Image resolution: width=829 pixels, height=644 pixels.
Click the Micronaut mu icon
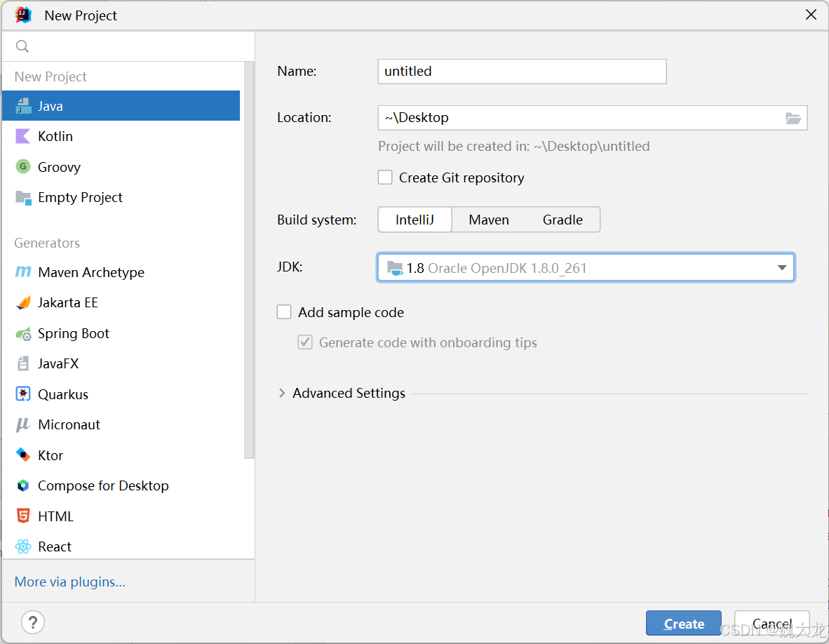pos(22,424)
